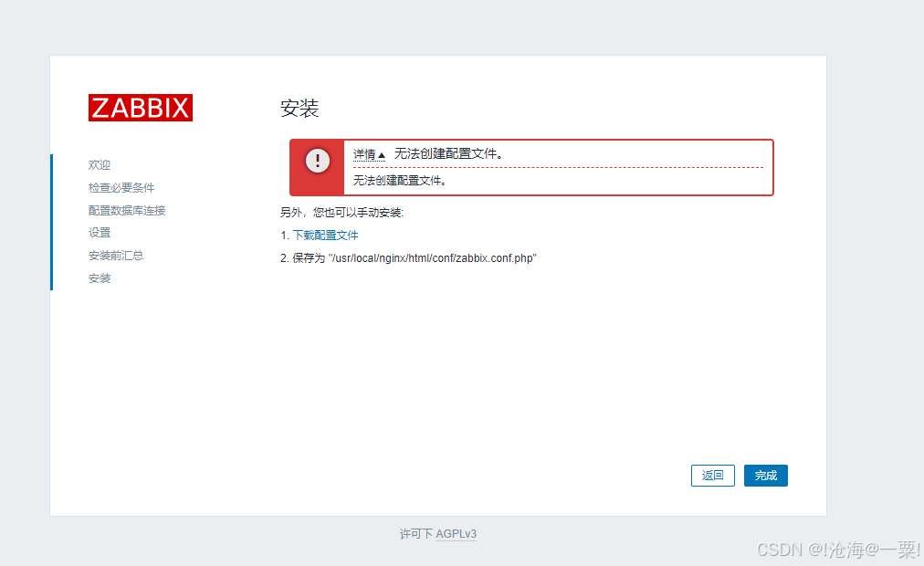Click the error detail line below dashed divider
Screen dimensions: 924x566
point(400,180)
